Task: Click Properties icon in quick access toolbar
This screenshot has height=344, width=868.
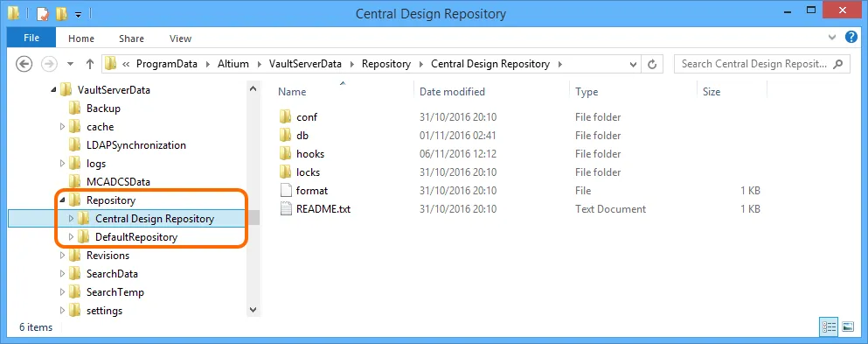Action: click(43, 14)
